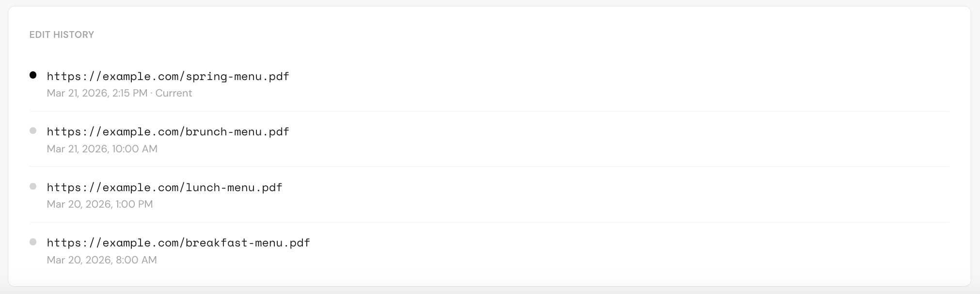Click the gray dot beside lunch-menu.pdf
Image resolution: width=980 pixels, height=294 pixels.
click(33, 186)
